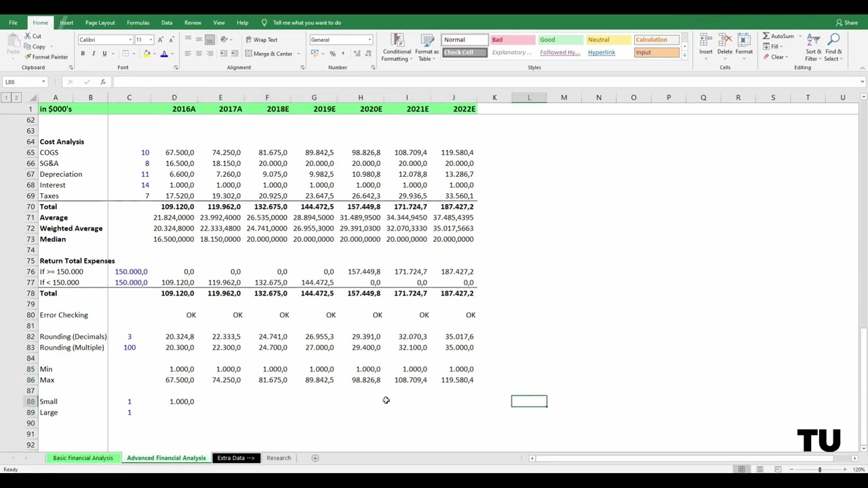Viewport: 868px width, 488px height.
Task: Toggle Align Left
Action: [x=188, y=54]
